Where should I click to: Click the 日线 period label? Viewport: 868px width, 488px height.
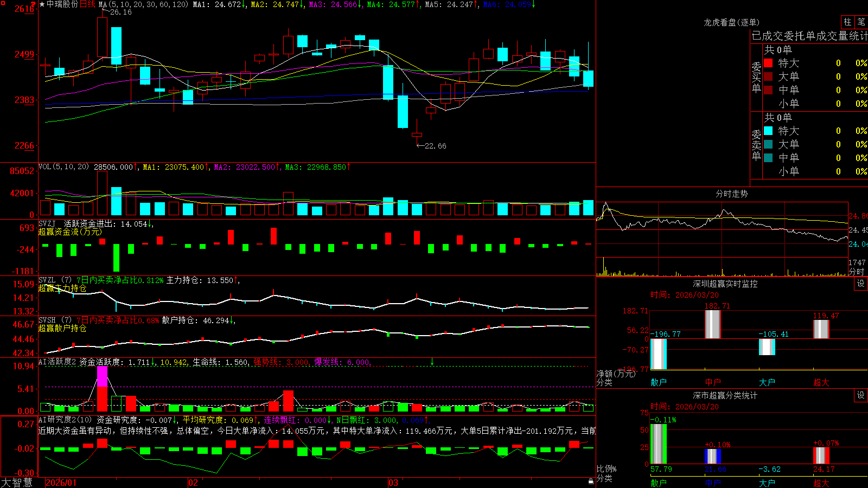pyautogui.click(x=87, y=4)
